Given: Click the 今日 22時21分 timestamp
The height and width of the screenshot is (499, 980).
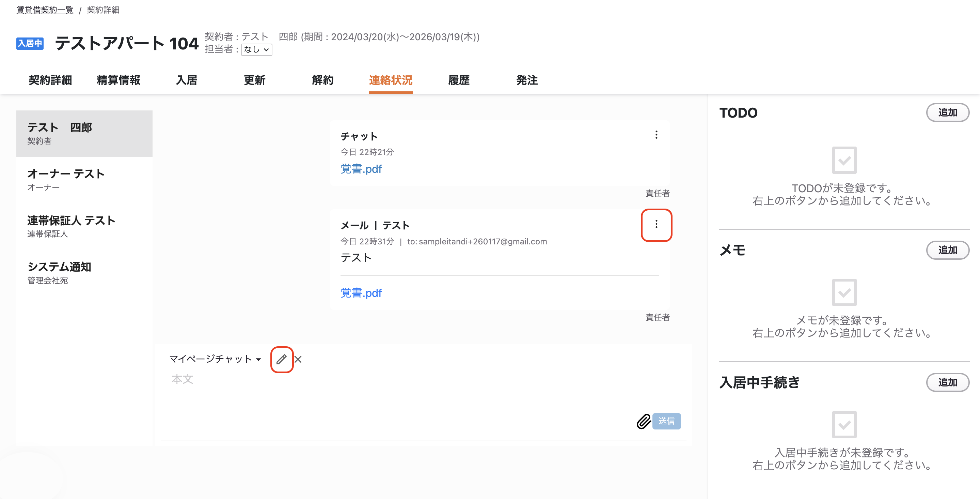Looking at the screenshot, I should [367, 152].
